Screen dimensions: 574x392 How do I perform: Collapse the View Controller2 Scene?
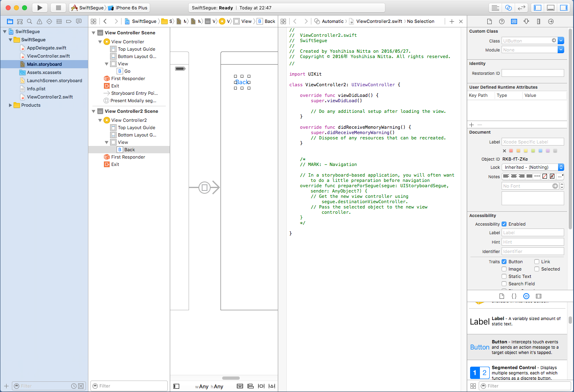click(94, 111)
